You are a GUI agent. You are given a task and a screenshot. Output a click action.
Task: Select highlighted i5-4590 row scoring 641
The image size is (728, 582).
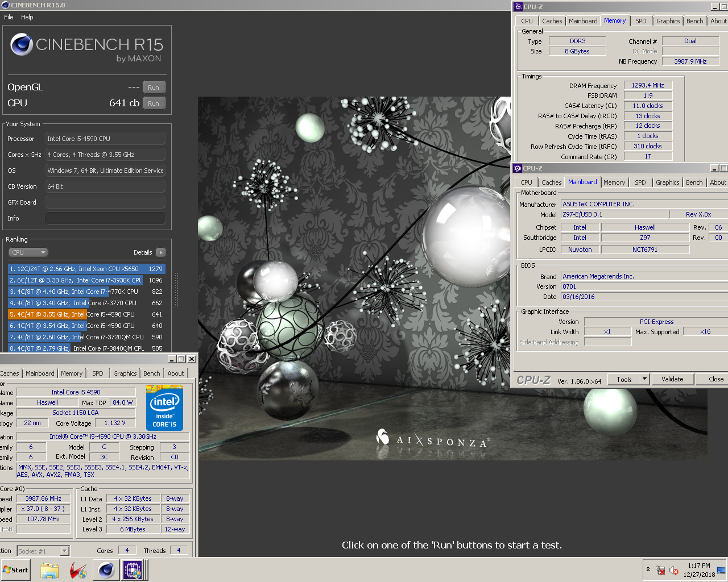point(86,314)
